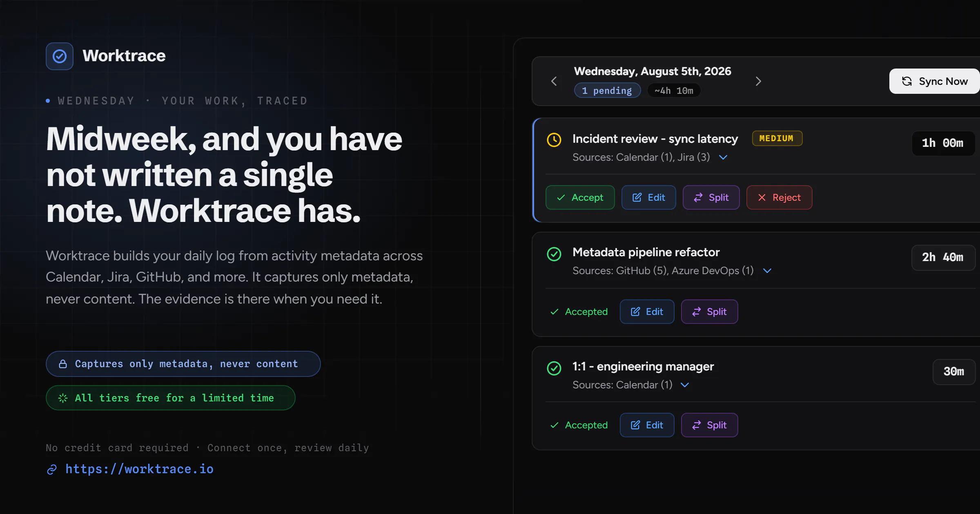The image size is (980, 514).
Task: Go to previous day with left arrow
Action: coord(554,81)
